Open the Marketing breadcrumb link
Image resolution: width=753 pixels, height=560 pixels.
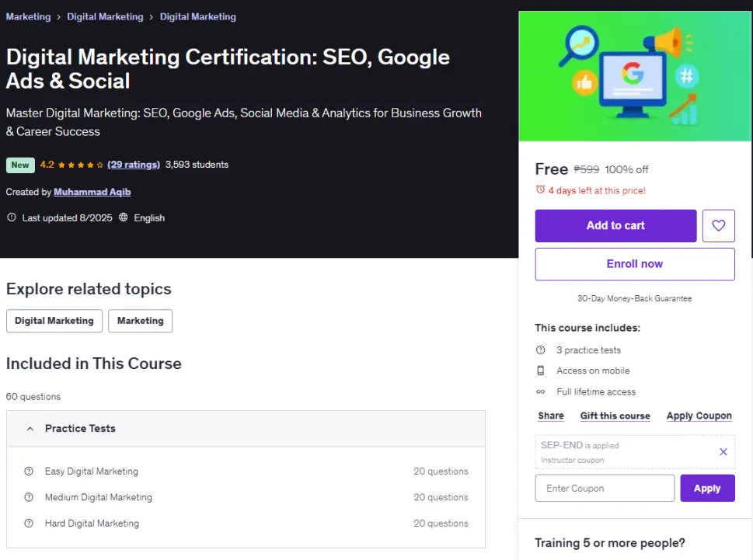[x=28, y=17]
